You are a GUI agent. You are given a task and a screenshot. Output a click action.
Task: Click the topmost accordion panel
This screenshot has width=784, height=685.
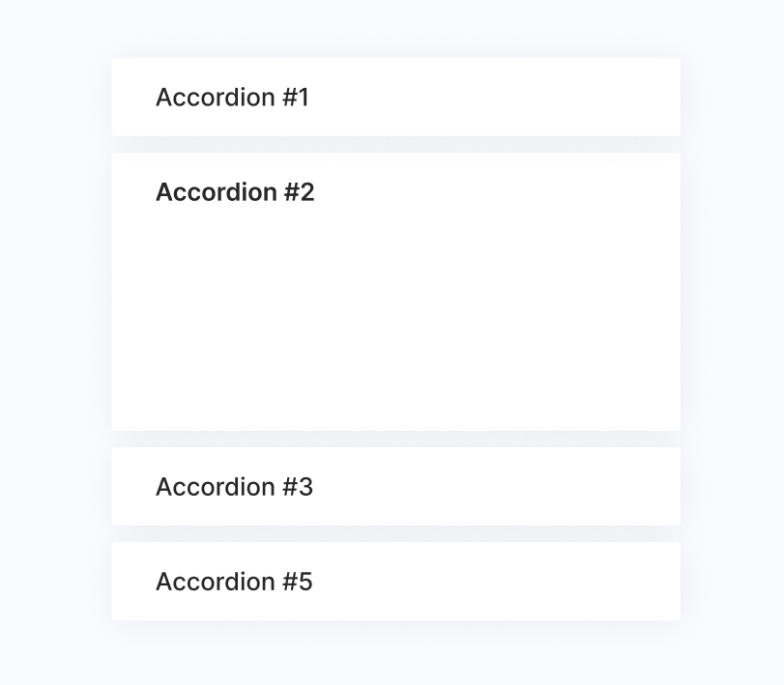tap(395, 97)
